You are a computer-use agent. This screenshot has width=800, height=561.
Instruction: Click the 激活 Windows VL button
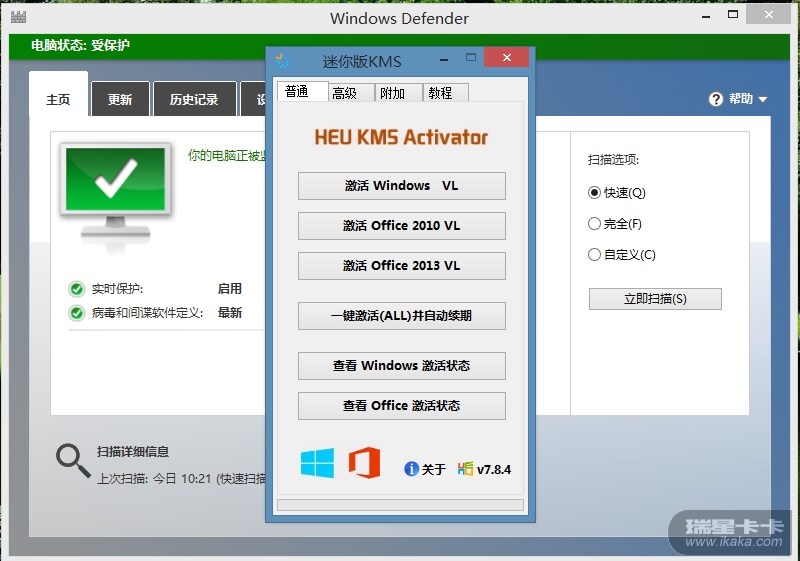402,186
